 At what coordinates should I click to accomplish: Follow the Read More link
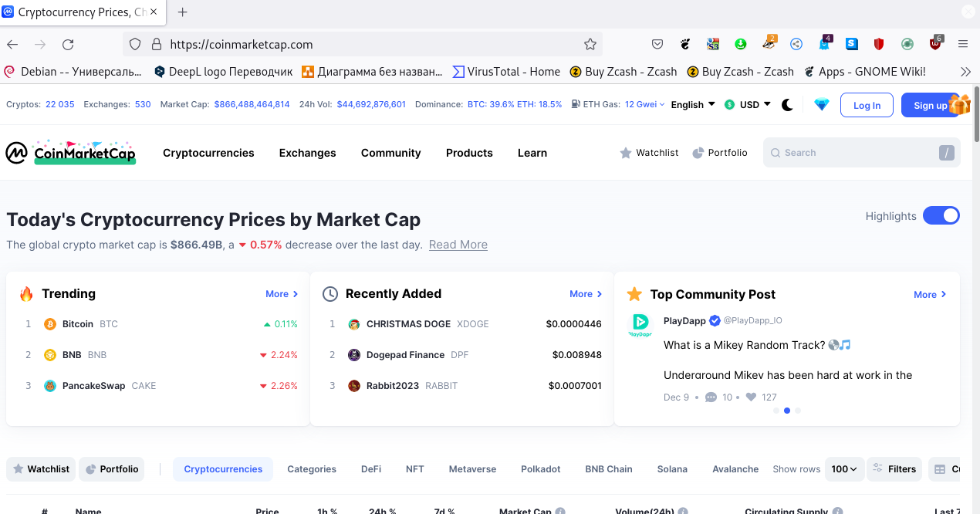458,245
